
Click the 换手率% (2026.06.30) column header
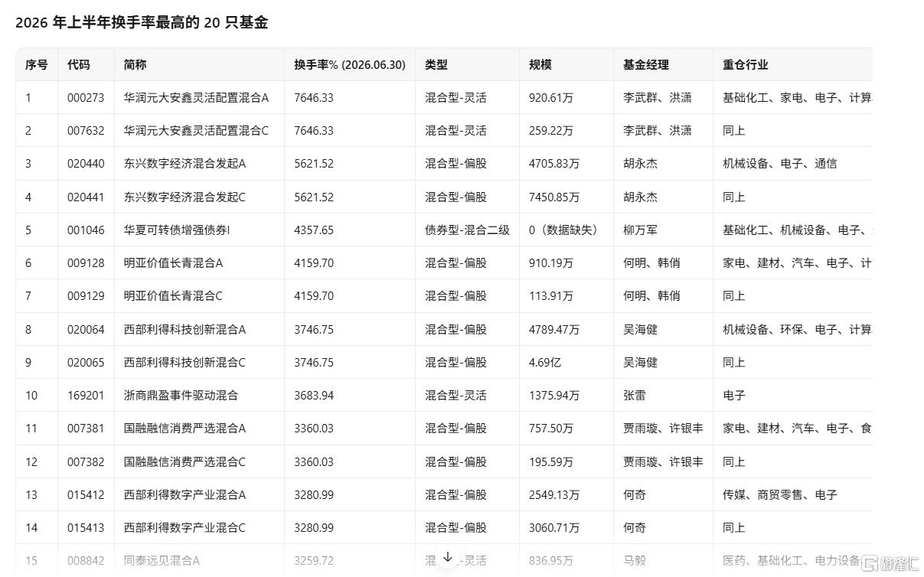(x=350, y=65)
